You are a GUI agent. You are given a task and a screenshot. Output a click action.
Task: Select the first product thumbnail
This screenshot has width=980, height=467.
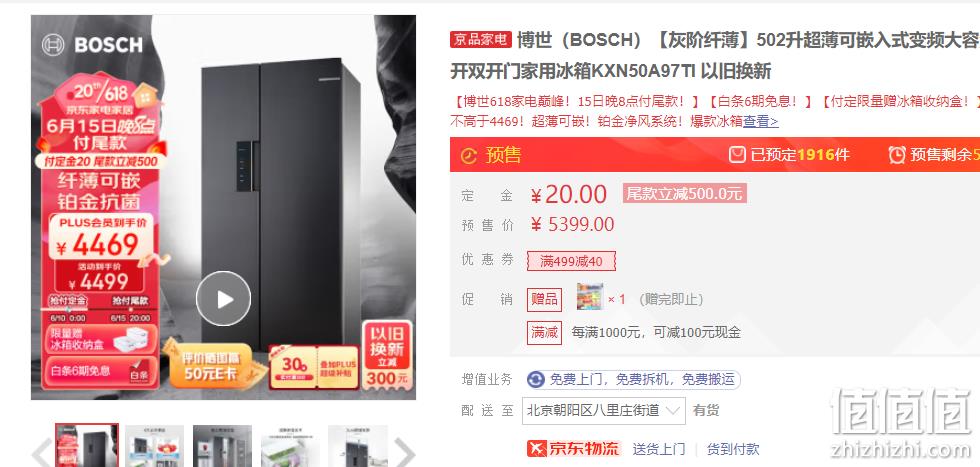point(87,446)
